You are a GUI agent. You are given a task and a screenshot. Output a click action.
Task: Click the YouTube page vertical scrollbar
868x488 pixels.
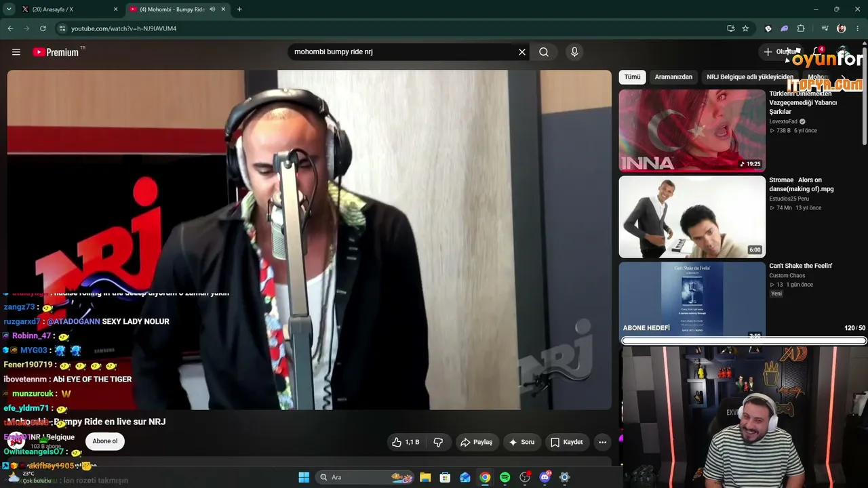pos(865,95)
